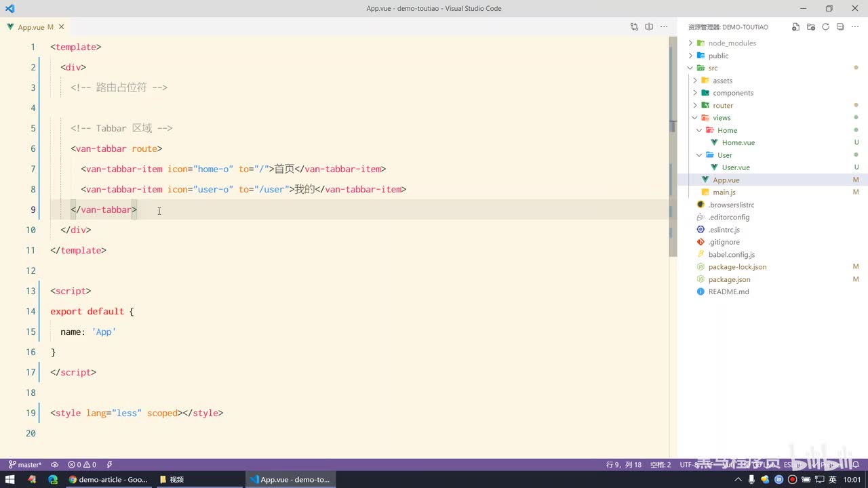Open the .browserslistrc file

[731, 205]
